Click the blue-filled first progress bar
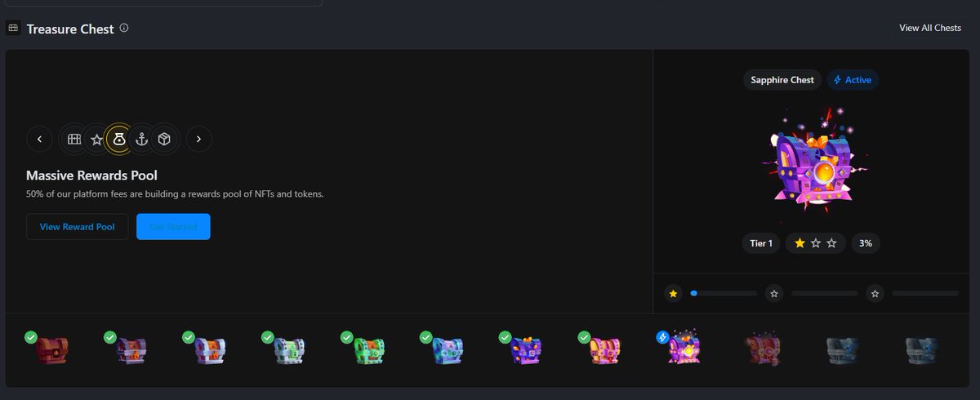The height and width of the screenshot is (400, 980). 724,293
